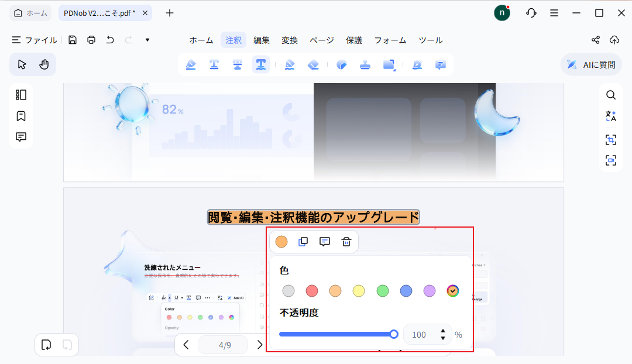Open the Eraser tool
Screen dimensions: 632x364
point(314,64)
